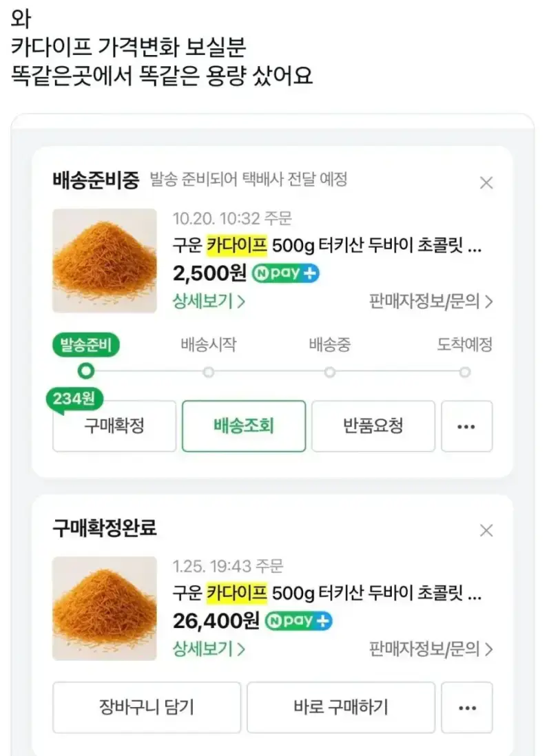Tap the 234원 reward bubble
The width and height of the screenshot is (551, 756).
pyautogui.click(x=74, y=399)
